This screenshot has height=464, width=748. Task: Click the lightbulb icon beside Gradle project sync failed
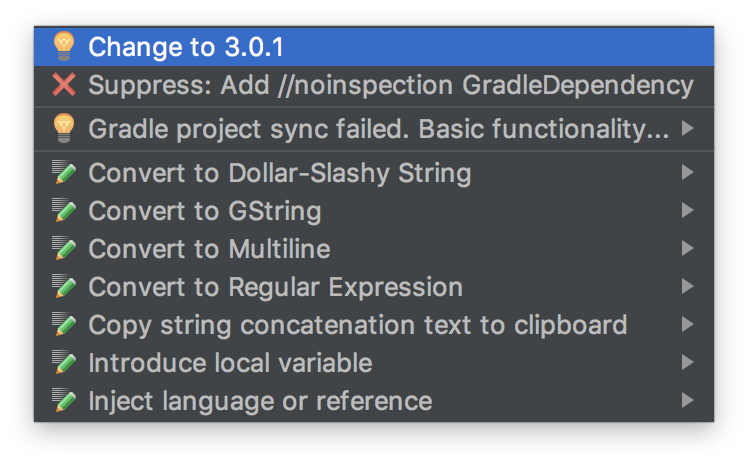64,128
